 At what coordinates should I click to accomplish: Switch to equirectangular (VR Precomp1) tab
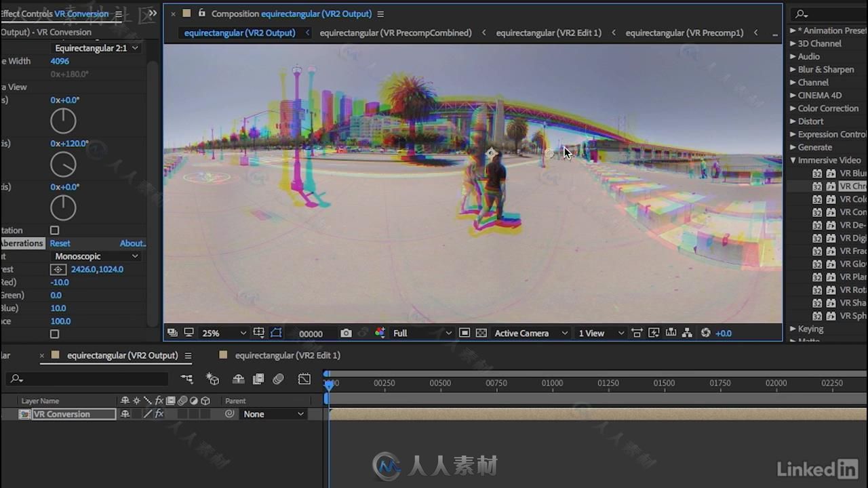point(684,33)
